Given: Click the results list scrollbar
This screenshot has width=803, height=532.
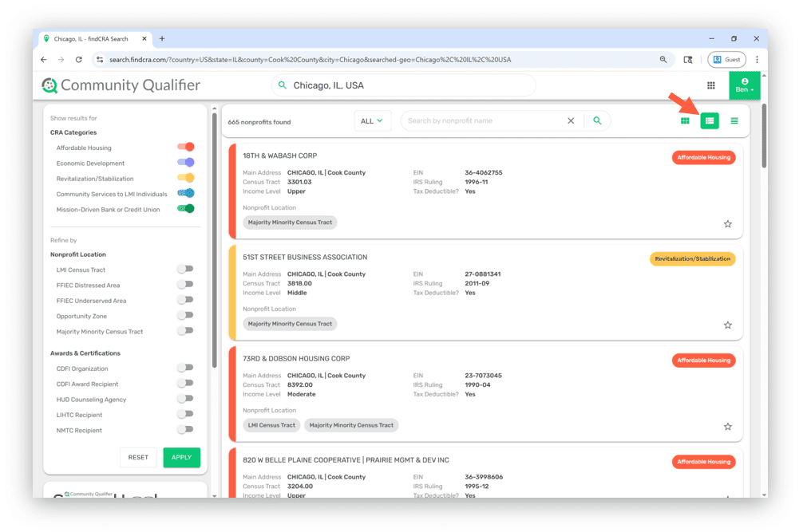Looking at the screenshot, I should click(x=764, y=136).
